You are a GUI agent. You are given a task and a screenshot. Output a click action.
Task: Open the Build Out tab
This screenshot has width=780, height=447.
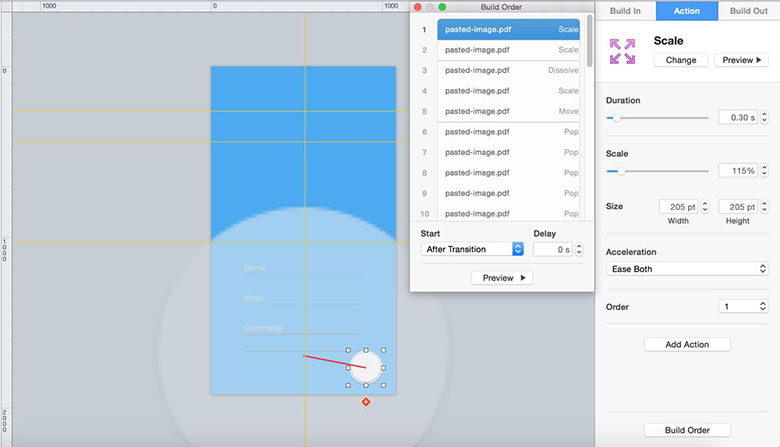(749, 10)
